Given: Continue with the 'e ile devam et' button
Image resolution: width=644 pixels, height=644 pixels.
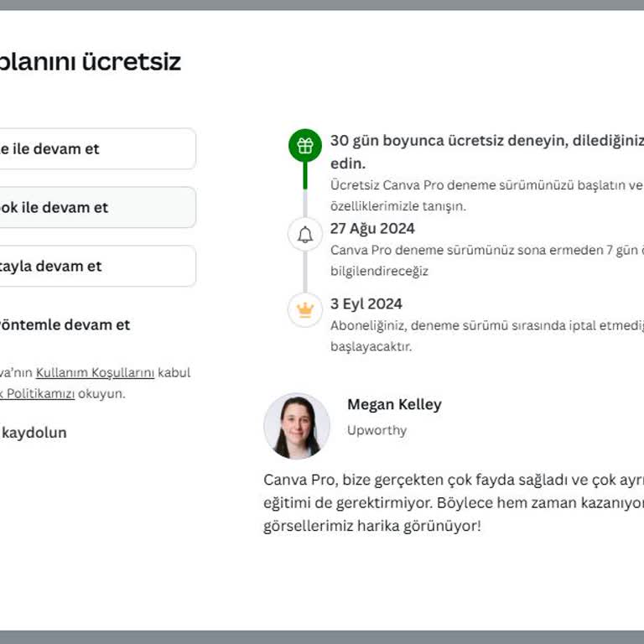Looking at the screenshot, I should (x=98, y=148).
